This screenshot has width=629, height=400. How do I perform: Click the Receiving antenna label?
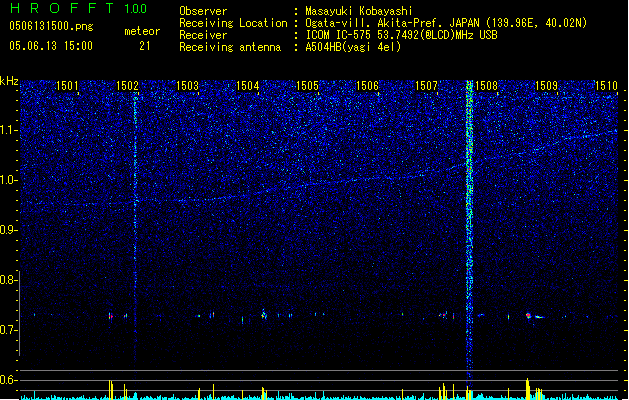(x=230, y=47)
